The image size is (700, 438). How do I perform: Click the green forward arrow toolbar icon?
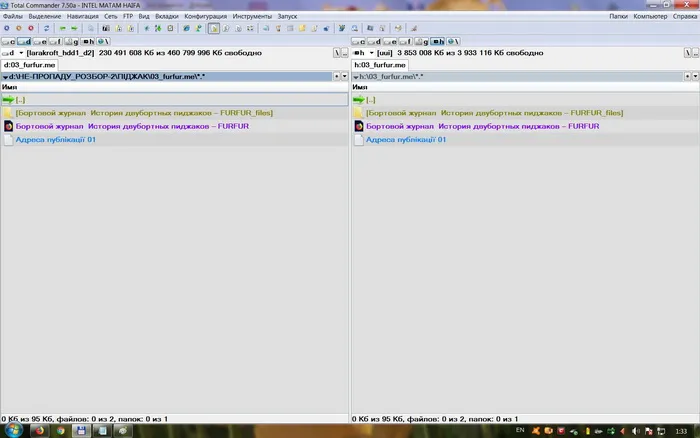[x=74, y=28]
